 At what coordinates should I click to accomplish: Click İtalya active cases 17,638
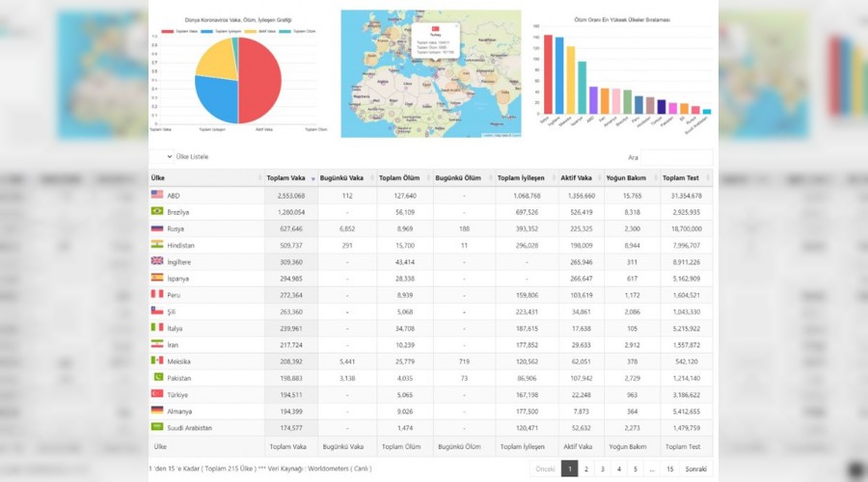[x=582, y=329]
